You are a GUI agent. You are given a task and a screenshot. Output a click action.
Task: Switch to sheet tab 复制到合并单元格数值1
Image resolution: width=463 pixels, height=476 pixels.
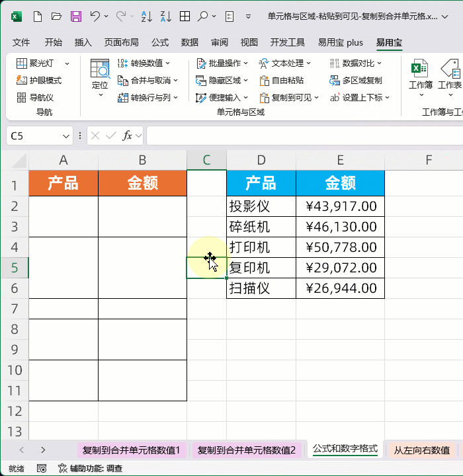(x=131, y=450)
